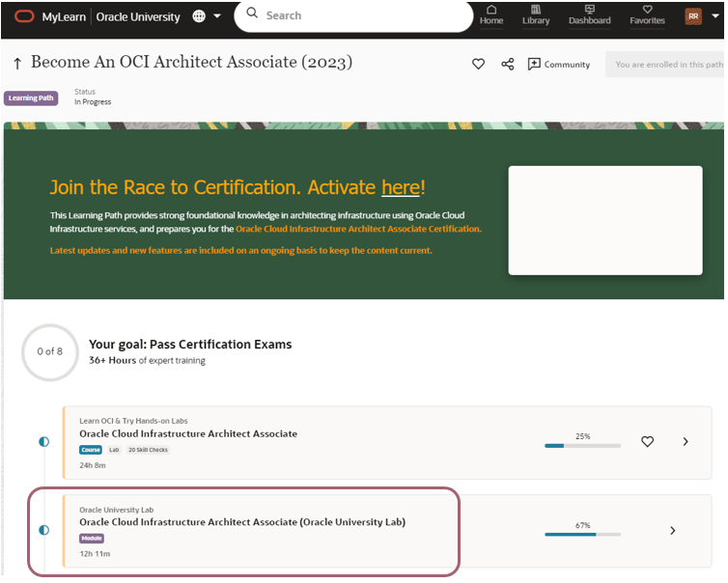
Task: Click into the Search input field
Action: (x=357, y=15)
